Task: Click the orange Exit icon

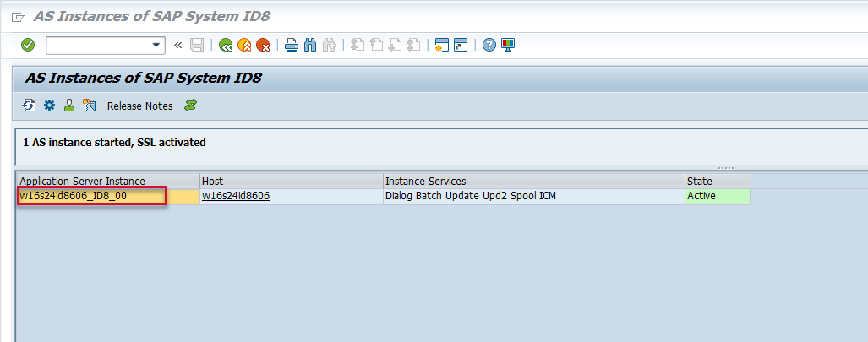Action: [244, 45]
